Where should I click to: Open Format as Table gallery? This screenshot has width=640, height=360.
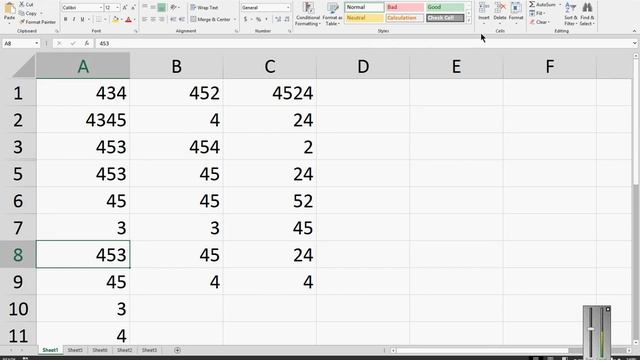coord(332,14)
